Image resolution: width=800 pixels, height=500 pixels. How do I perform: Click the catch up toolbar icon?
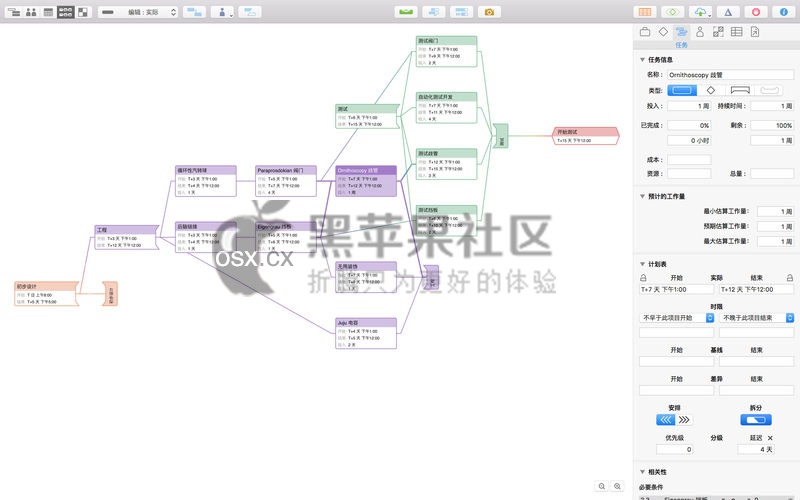click(434, 12)
